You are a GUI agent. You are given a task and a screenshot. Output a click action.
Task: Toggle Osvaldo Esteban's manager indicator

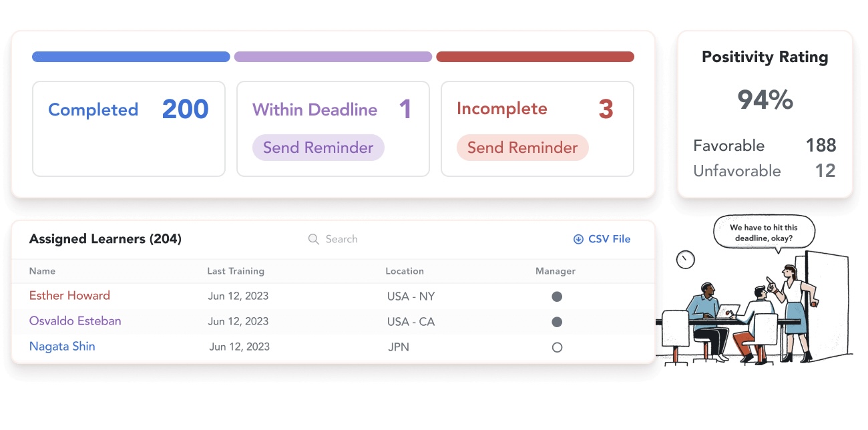[557, 322]
